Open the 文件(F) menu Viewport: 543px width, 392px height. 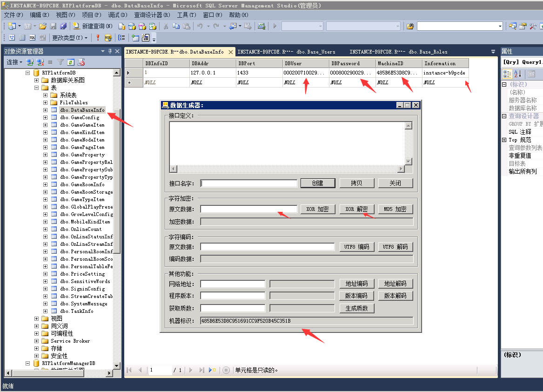point(13,15)
